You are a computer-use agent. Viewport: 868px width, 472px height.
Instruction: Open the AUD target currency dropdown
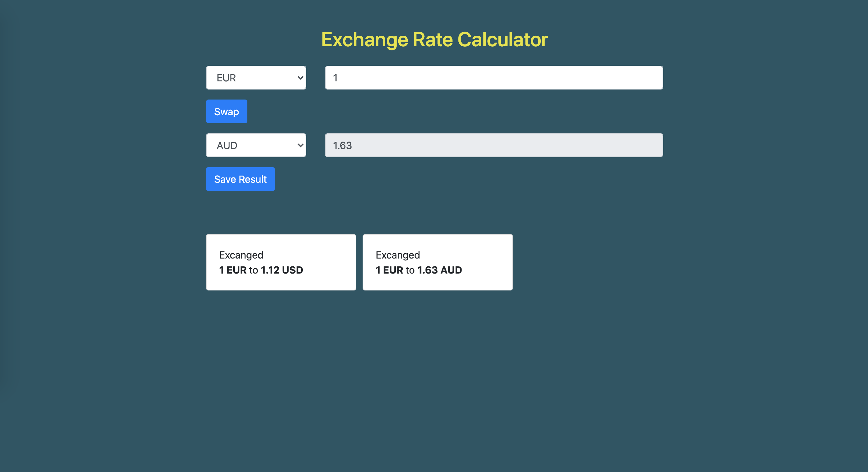256,145
